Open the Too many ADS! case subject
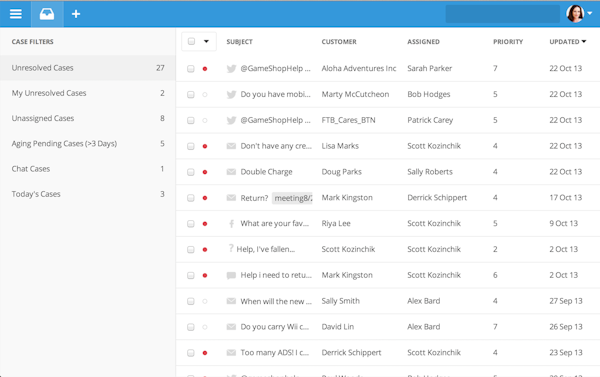The height and width of the screenshot is (377, 600). pos(274,353)
